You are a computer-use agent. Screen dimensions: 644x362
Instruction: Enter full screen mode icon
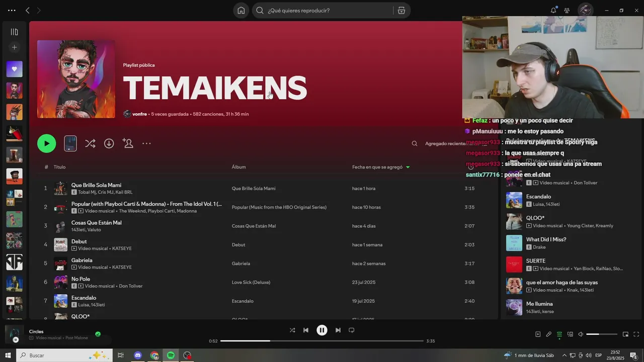(x=636, y=334)
